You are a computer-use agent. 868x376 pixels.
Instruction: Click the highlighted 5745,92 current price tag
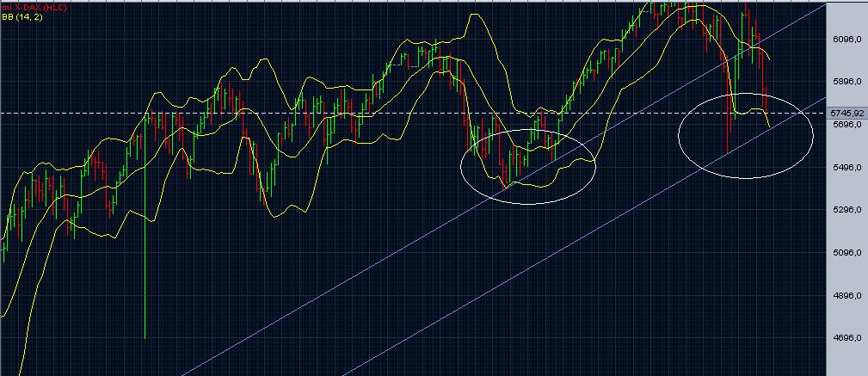tap(847, 113)
